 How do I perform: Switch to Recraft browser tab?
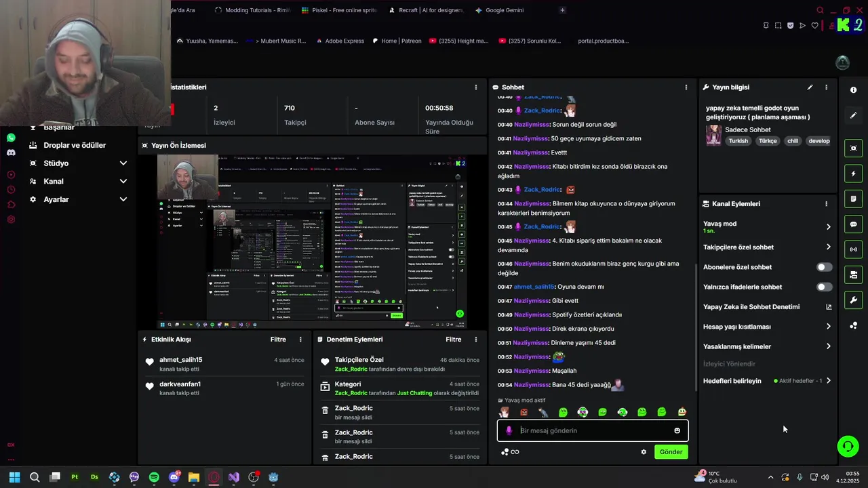pyautogui.click(x=426, y=10)
